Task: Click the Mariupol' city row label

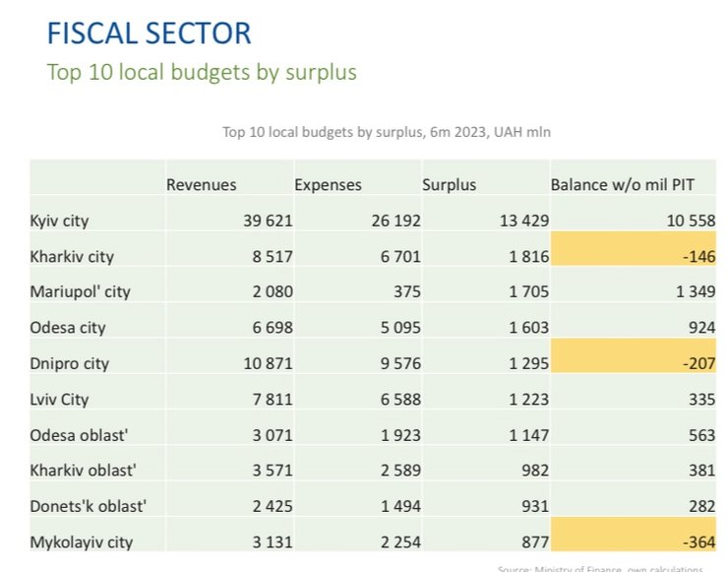Action: pos(81,291)
